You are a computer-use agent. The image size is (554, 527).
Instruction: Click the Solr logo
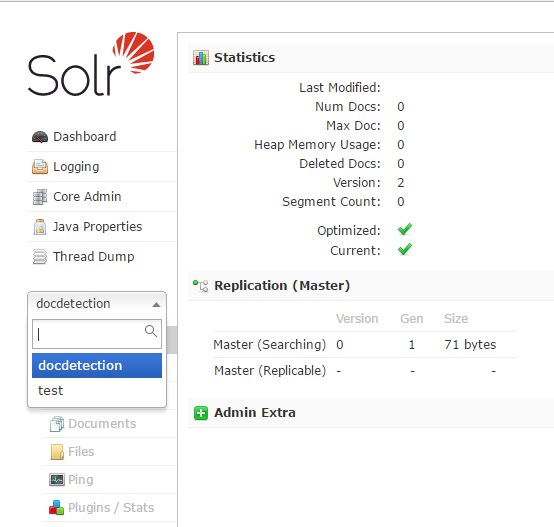tap(91, 64)
